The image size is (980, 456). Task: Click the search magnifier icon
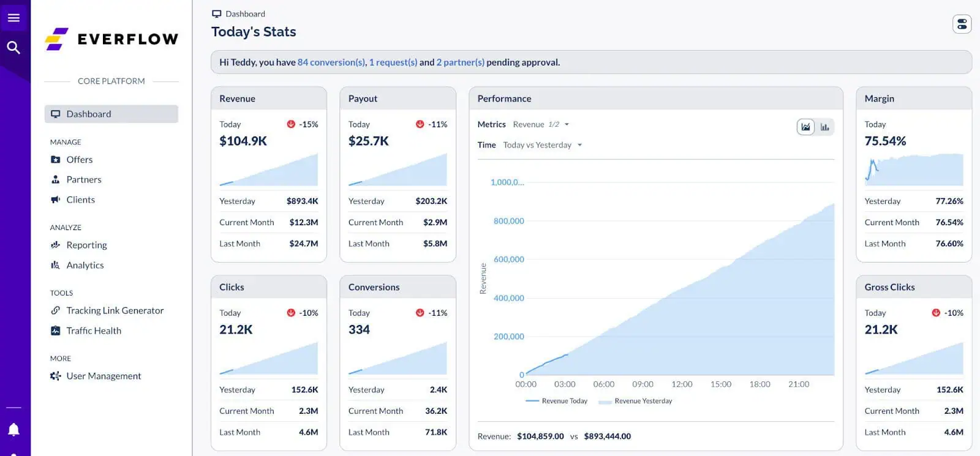point(13,47)
